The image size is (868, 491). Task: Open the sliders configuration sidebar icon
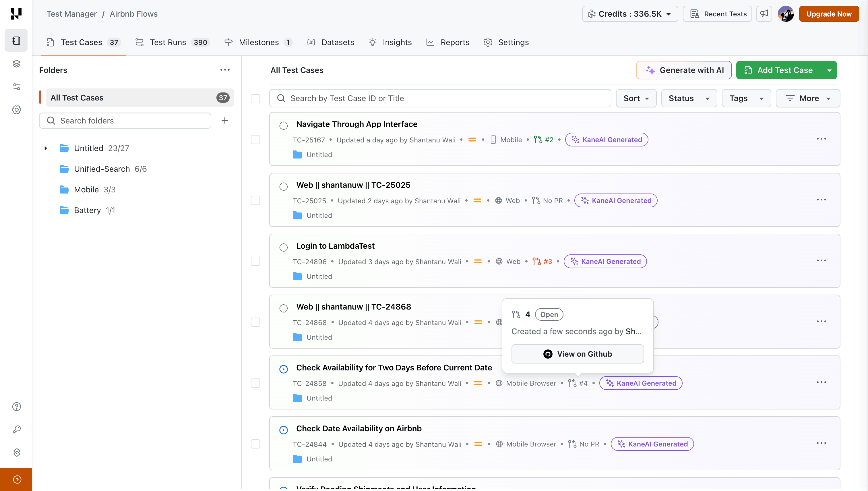click(17, 87)
